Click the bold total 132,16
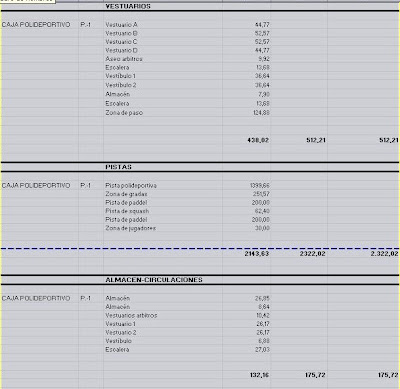Image resolution: width=400 pixels, height=389 pixels. 259,375
